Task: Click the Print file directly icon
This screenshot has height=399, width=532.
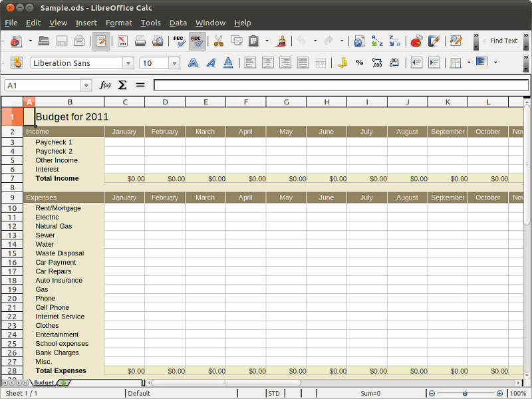Action: coord(140,41)
